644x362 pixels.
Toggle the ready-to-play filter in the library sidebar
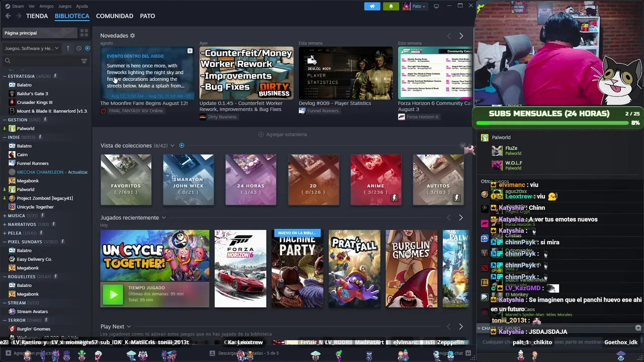[88, 48]
